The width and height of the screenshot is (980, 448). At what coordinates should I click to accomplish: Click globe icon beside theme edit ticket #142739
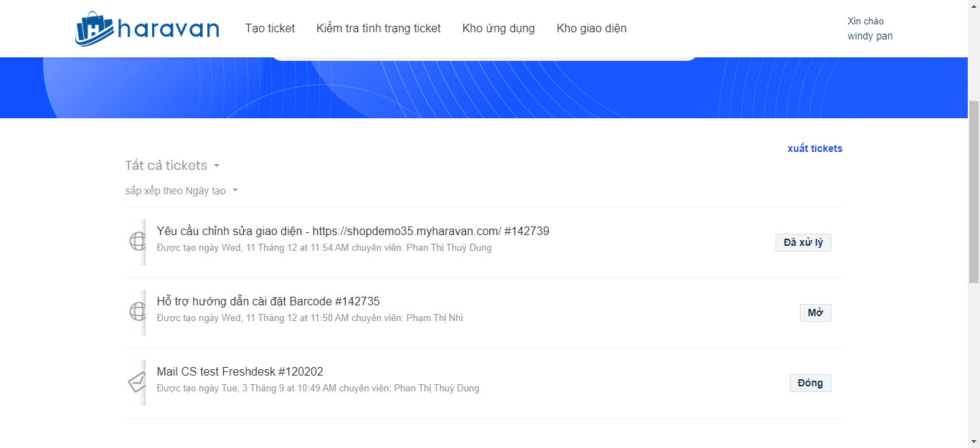[138, 241]
